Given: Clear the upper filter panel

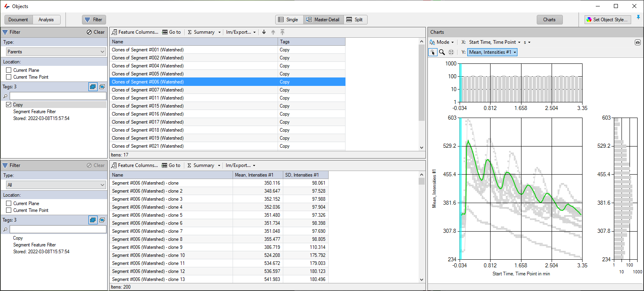Looking at the screenshot, I should [96, 32].
